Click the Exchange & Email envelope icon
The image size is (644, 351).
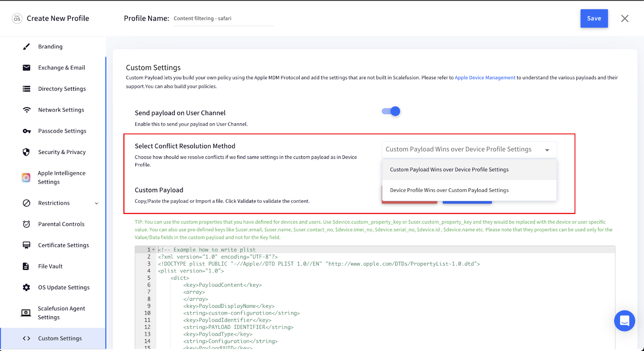[x=27, y=68]
